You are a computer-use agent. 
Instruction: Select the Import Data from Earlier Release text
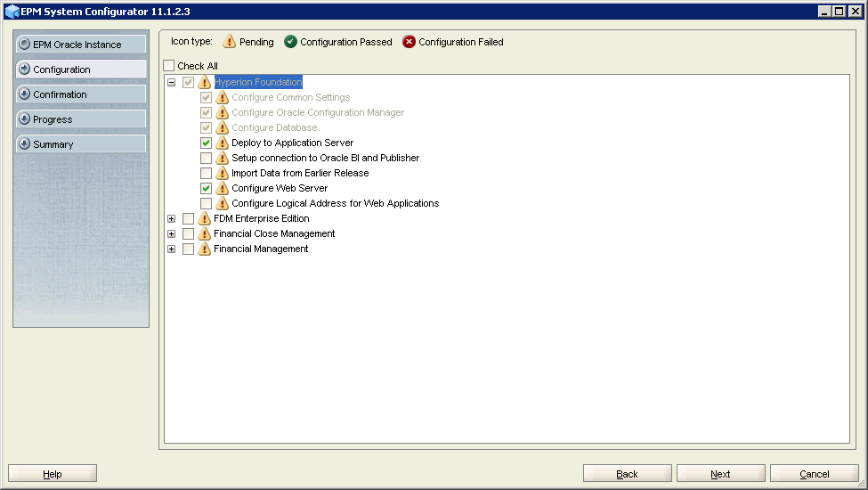pos(300,173)
